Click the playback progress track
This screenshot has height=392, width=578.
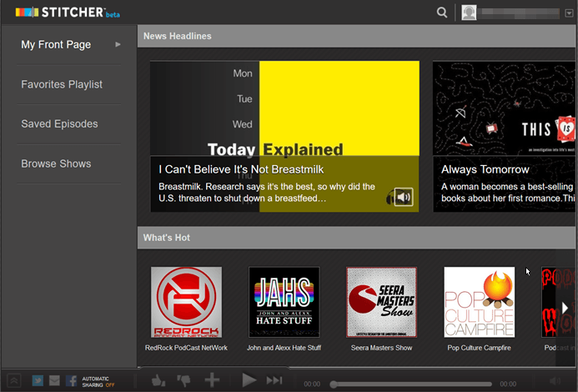pos(411,384)
